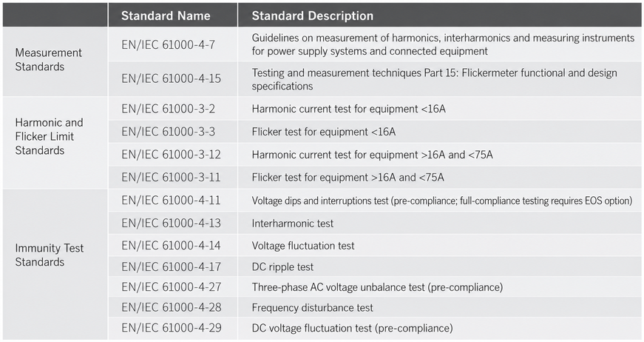Click the DC ripple test description
Image resolution: width=644 pixels, height=342 pixels.
point(282,266)
